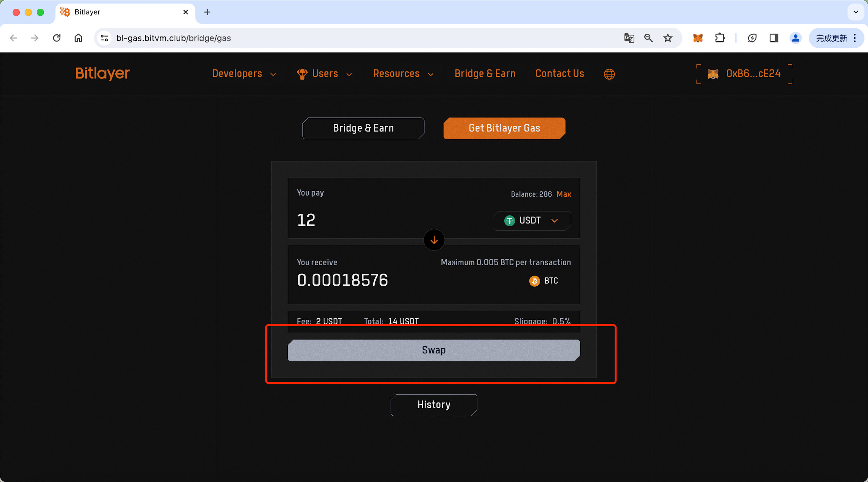Click the page zoom magnifier icon
This screenshot has width=868, height=482.
coord(648,38)
